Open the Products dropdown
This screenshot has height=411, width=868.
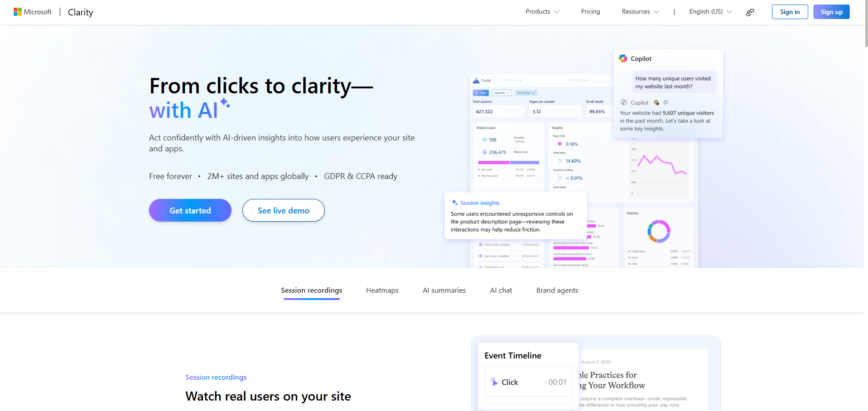coord(542,11)
